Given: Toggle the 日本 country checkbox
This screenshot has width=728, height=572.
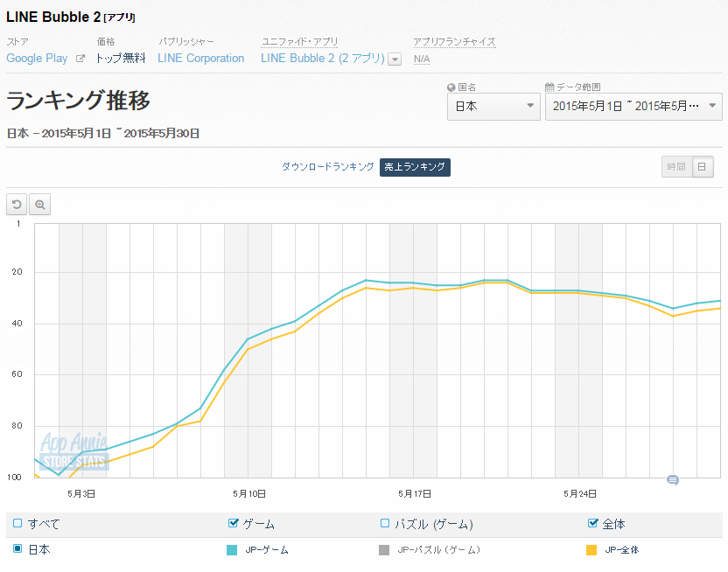Looking at the screenshot, I should 17,548.
